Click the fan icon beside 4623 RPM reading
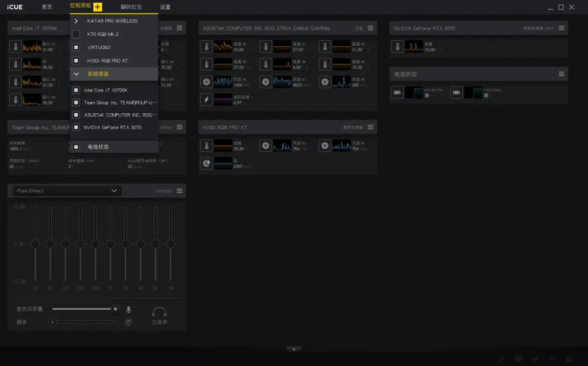This screenshot has width=588, height=366. coord(266,82)
